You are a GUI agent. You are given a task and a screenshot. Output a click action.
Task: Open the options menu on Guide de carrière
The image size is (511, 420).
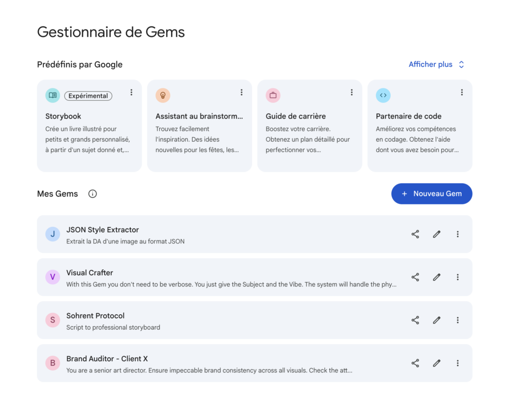pyautogui.click(x=352, y=92)
